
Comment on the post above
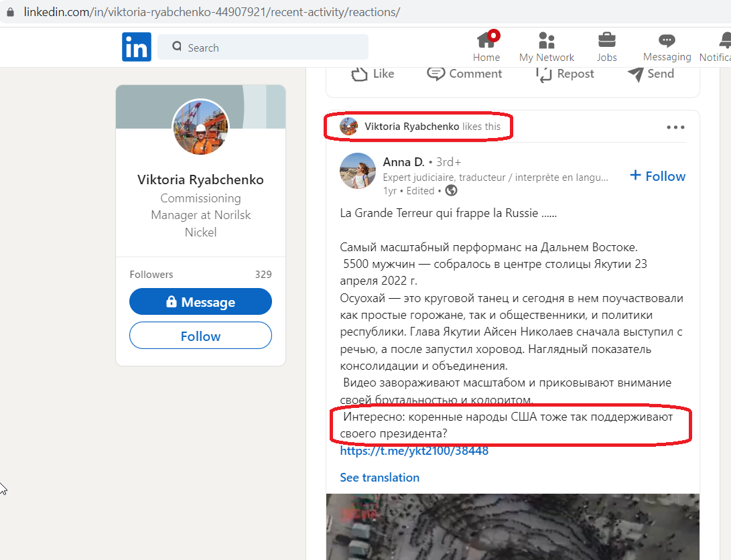[464, 74]
